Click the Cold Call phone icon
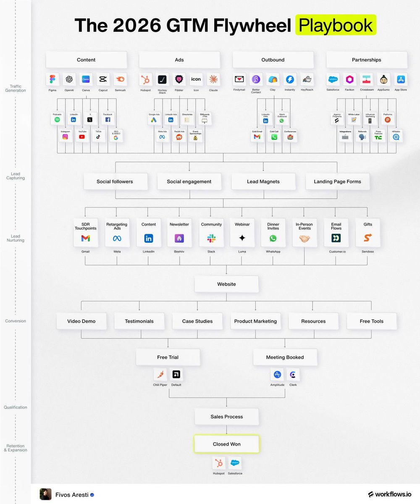 click(x=274, y=137)
